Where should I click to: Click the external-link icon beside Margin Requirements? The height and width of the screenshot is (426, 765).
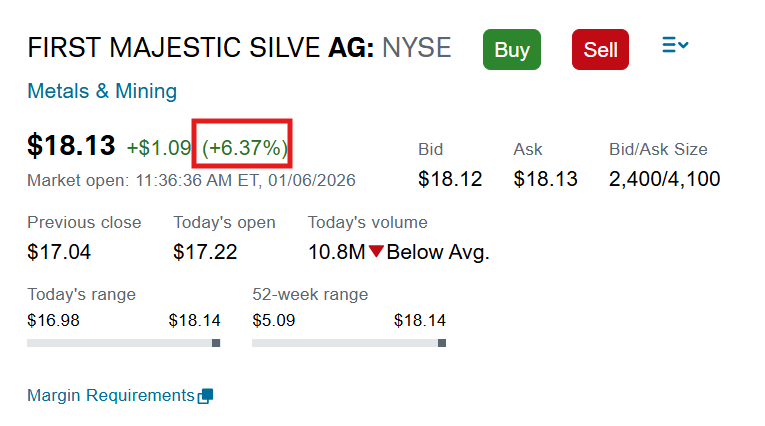[206, 396]
